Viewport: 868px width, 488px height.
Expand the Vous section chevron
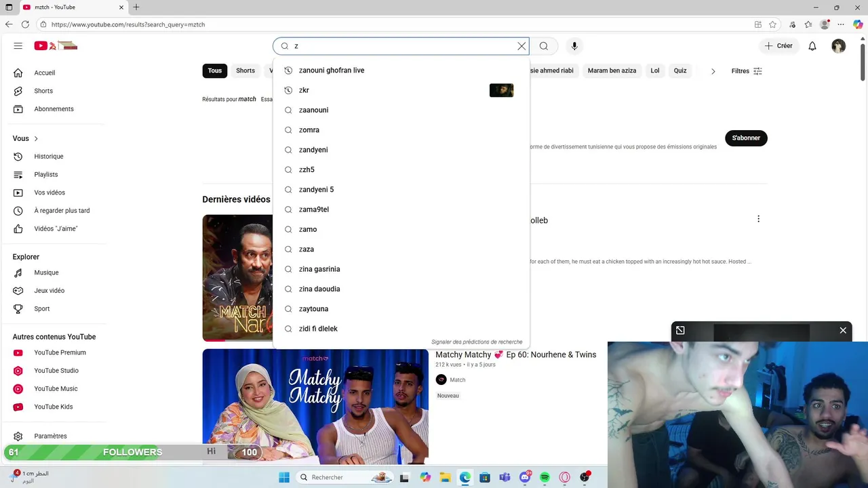click(36, 138)
